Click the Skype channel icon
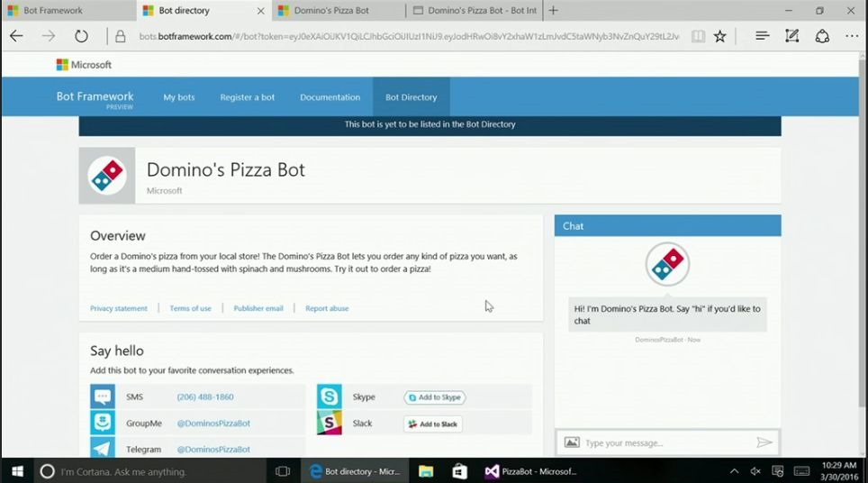 coord(330,396)
